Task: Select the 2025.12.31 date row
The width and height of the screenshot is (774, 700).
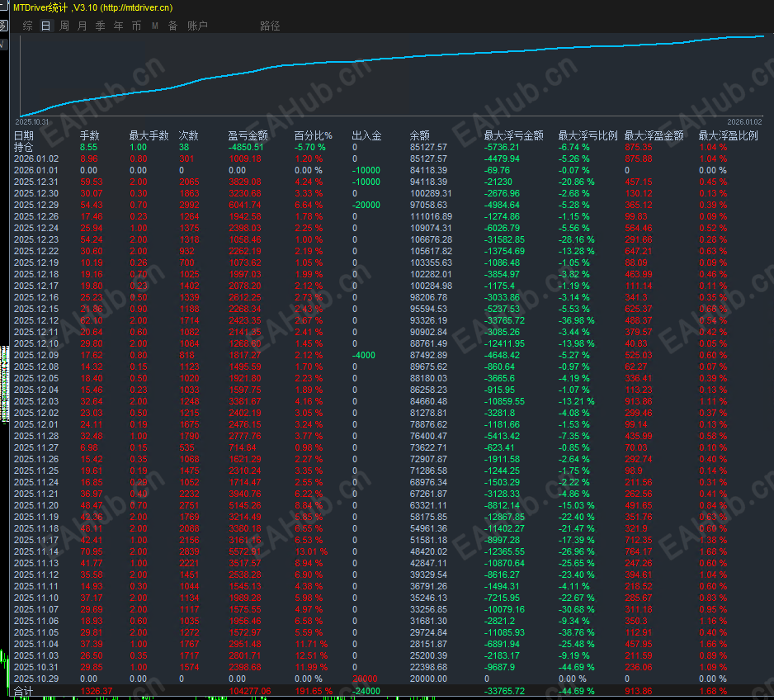Action: click(x=36, y=182)
